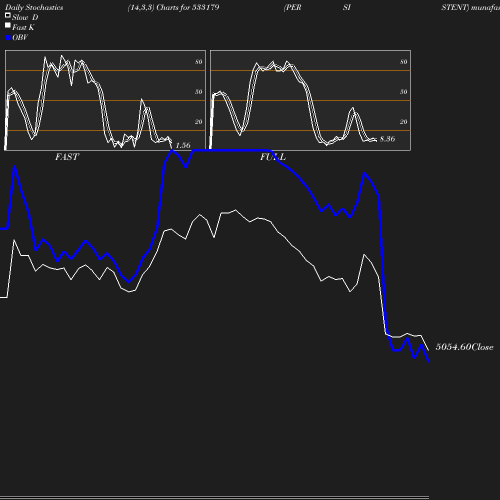Click the 50 axis label in FAST chart
The width and height of the screenshot is (500, 500).
coord(199,92)
